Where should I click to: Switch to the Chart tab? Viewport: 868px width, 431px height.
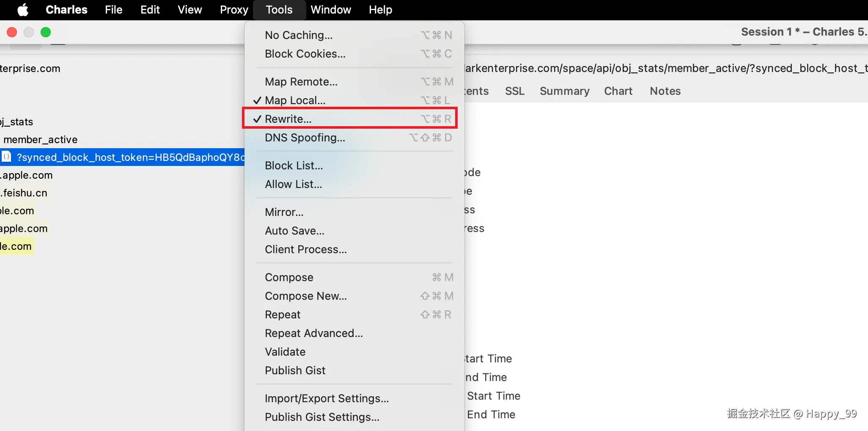(x=618, y=91)
